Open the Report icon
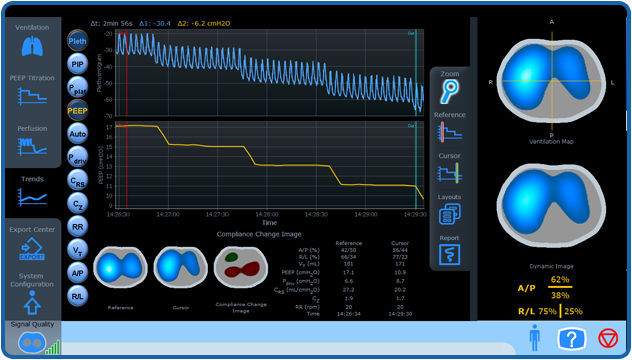 (x=449, y=254)
